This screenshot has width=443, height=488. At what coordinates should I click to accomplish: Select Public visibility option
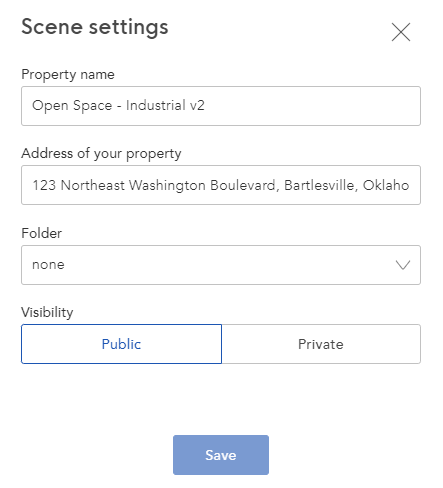121,344
